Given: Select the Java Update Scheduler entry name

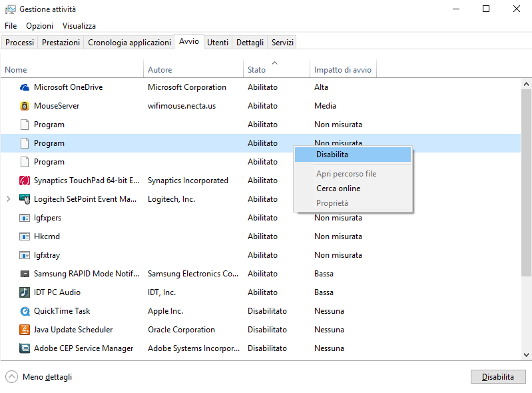Looking at the screenshot, I should pos(73,330).
